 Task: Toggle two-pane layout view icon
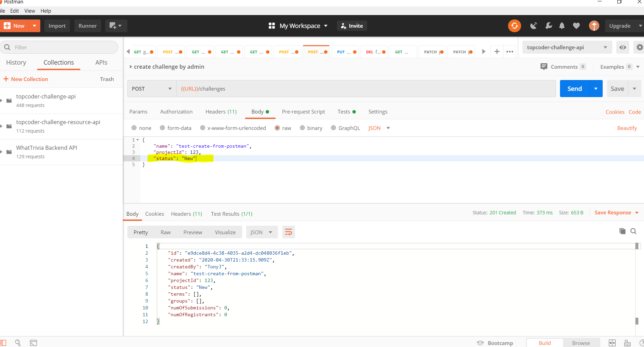(612, 343)
